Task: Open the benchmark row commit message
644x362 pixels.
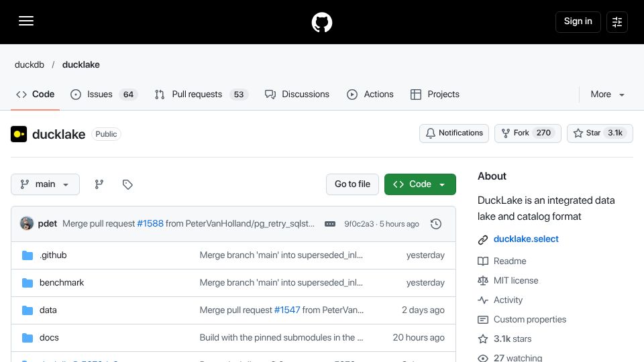Action: (281, 283)
